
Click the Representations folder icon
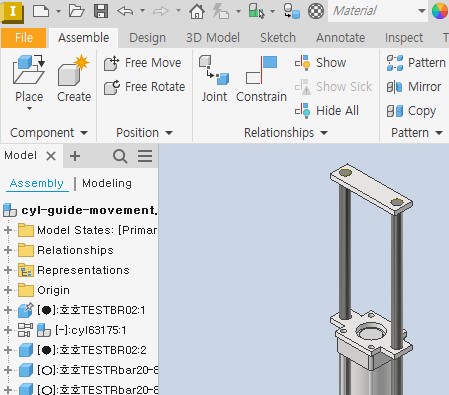point(26,270)
